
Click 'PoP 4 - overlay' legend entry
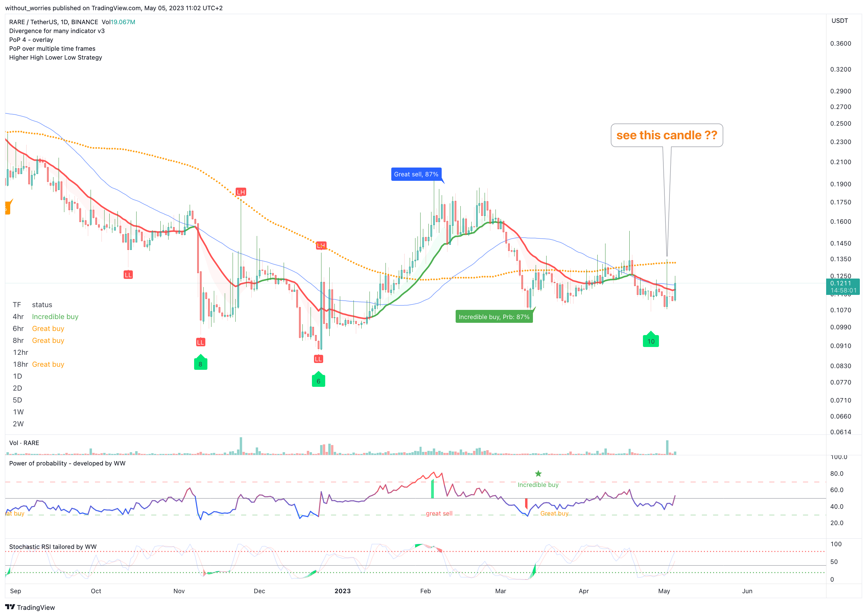click(x=31, y=40)
